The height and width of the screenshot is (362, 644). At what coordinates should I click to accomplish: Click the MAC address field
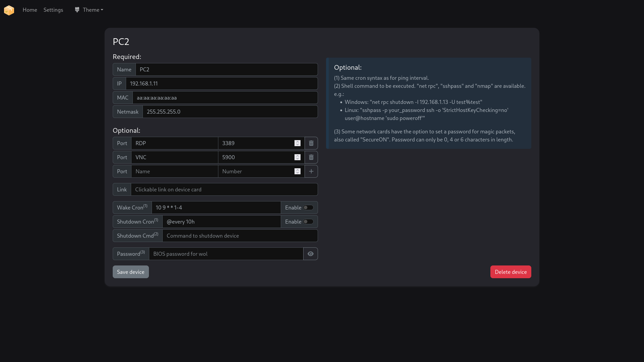225,98
